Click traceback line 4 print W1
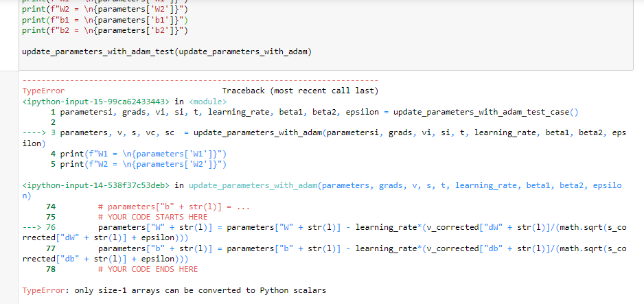Viewport: 644px width, 304px height. click(139, 154)
